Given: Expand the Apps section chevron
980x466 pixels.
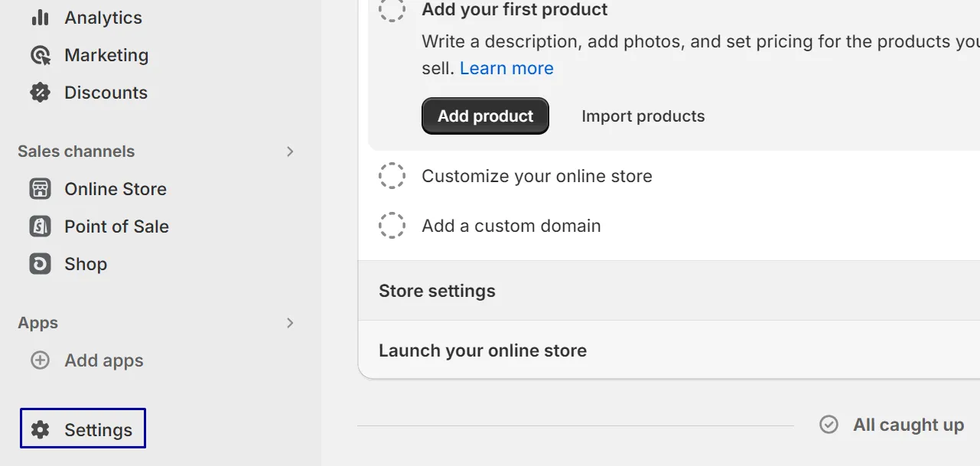Looking at the screenshot, I should point(290,323).
